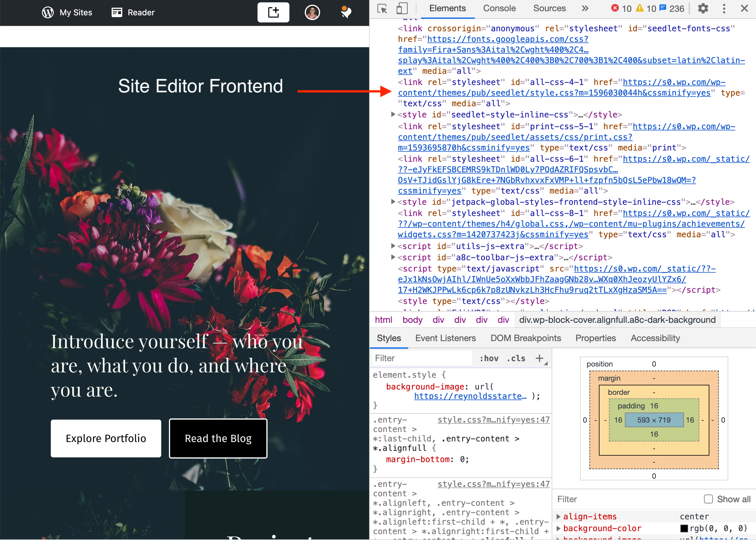Image resolution: width=756 pixels, height=540 pixels.
Task: Select body in the breadcrumb bar
Action: click(x=412, y=320)
